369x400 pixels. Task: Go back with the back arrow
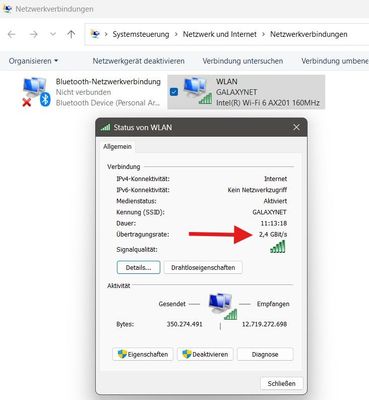click(12, 34)
